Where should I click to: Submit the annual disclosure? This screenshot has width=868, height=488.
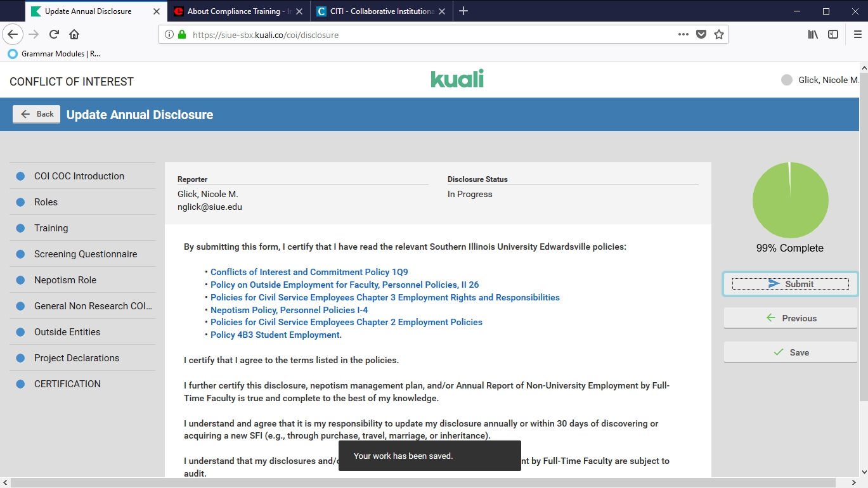tap(790, 284)
